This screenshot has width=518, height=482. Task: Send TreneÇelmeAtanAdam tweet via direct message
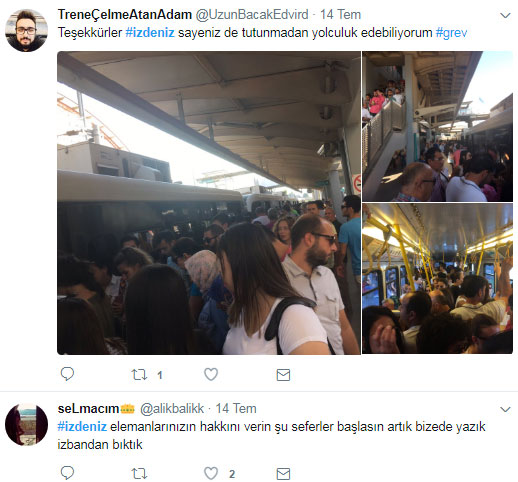coord(283,375)
